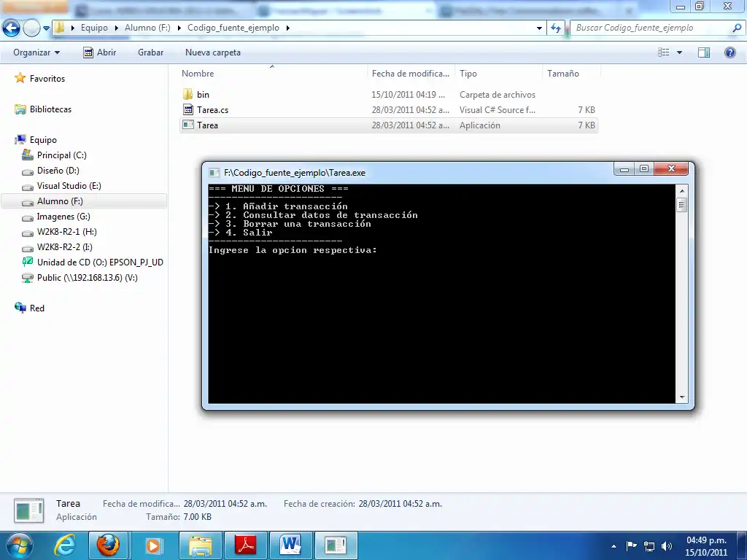Click the magnifier search icon
Image resolution: width=747 pixels, height=560 pixels.
coord(737,28)
